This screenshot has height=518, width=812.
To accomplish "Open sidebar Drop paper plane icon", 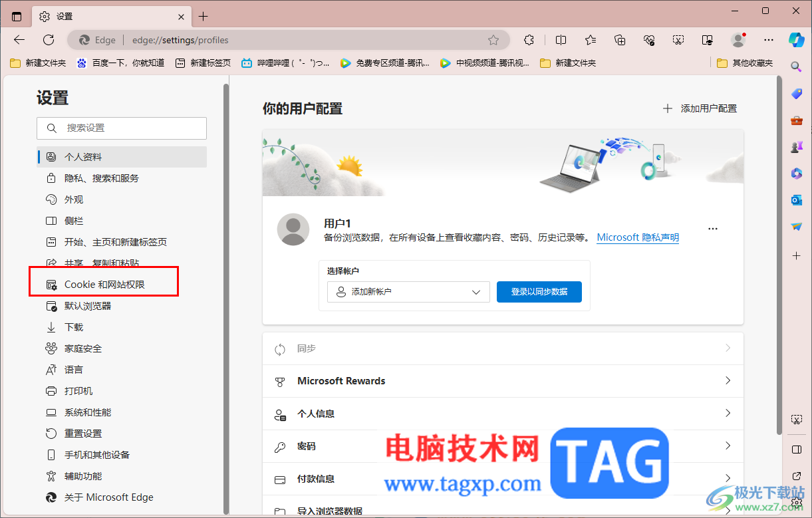I will 796,227.
